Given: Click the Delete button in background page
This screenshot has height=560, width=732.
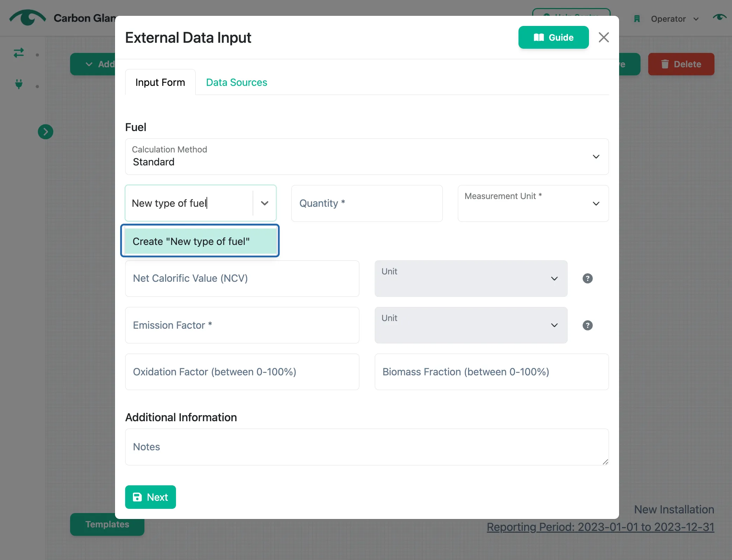Looking at the screenshot, I should (681, 64).
